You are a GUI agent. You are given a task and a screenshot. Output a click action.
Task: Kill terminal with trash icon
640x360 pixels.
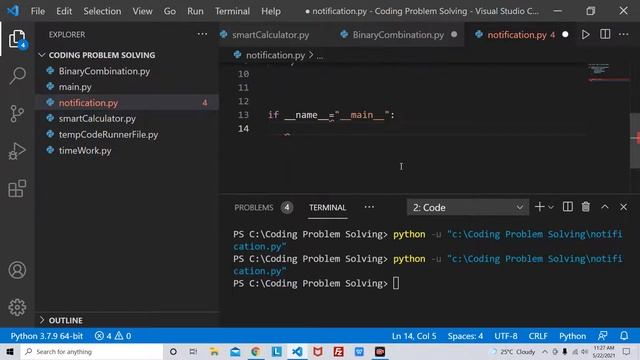coord(586,207)
